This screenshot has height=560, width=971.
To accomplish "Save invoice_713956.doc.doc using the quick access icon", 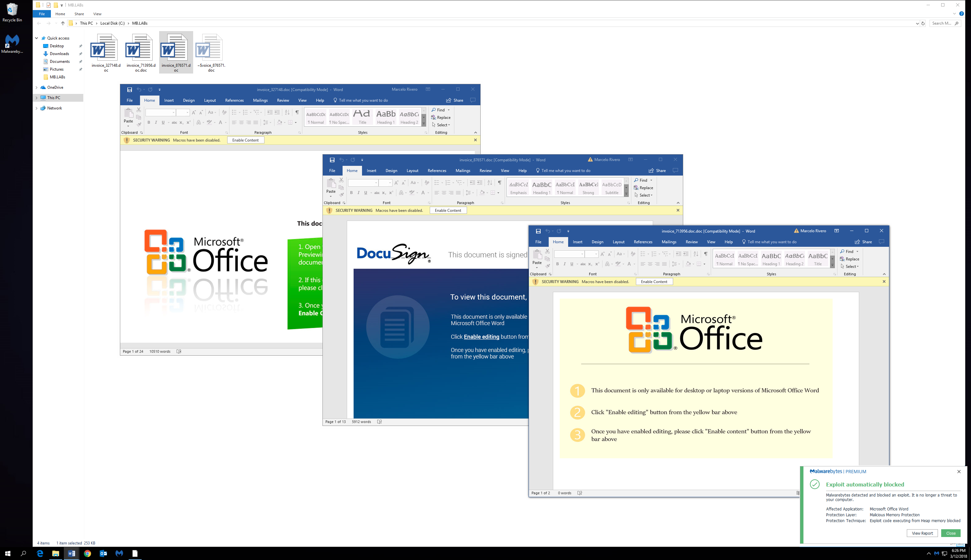I will click(538, 231).
